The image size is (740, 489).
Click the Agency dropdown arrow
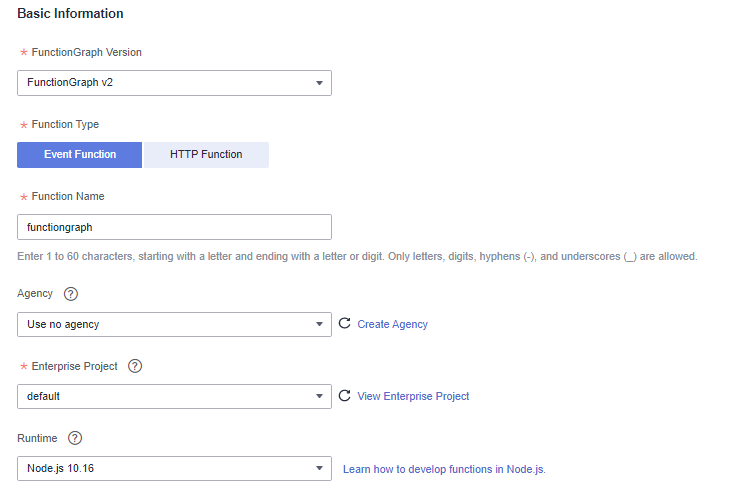click(319, 325)
